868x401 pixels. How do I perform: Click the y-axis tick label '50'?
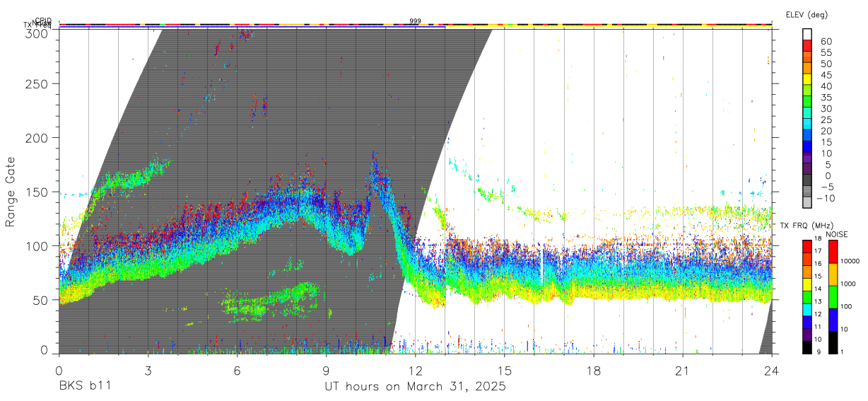pos(40,299)
